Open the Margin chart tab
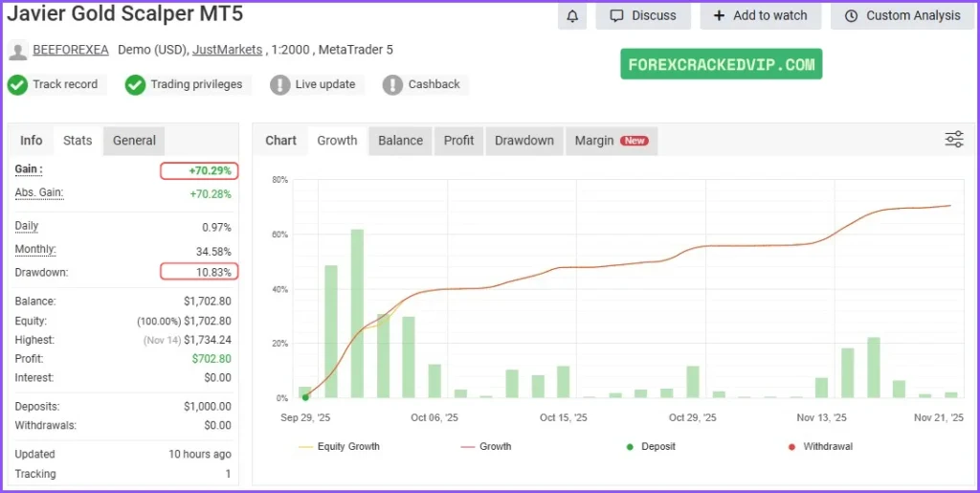 [611, 140]
